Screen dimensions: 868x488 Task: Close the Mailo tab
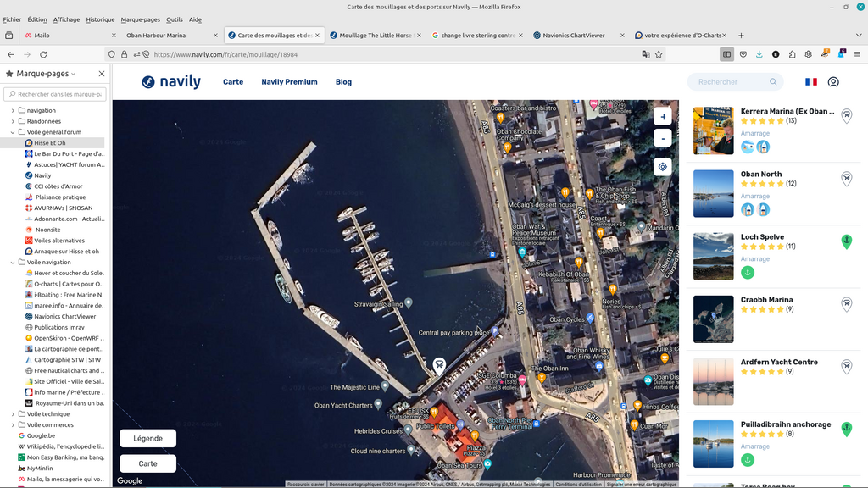click(x=114, y=36)
